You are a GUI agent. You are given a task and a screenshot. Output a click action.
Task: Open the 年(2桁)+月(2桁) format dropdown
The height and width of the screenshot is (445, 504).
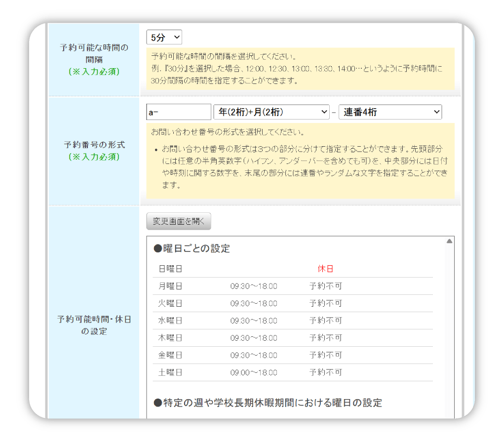(271, 112)
